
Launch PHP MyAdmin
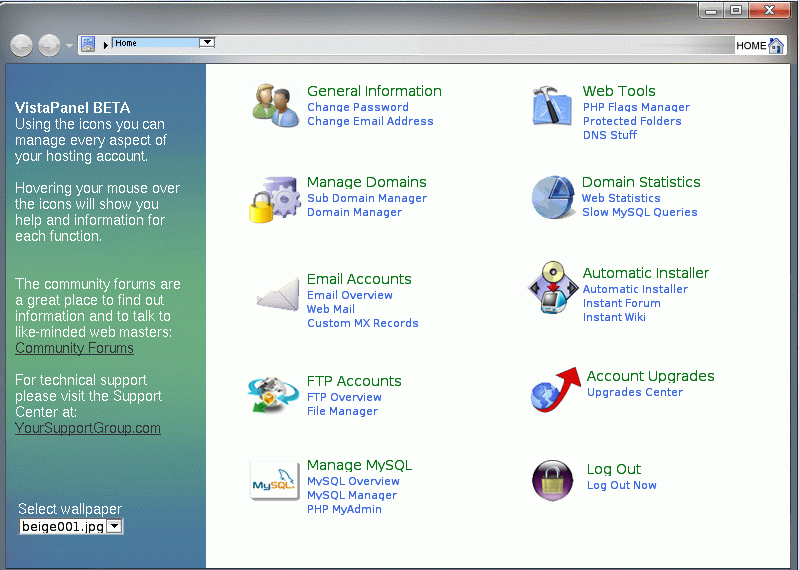(344, 509)
